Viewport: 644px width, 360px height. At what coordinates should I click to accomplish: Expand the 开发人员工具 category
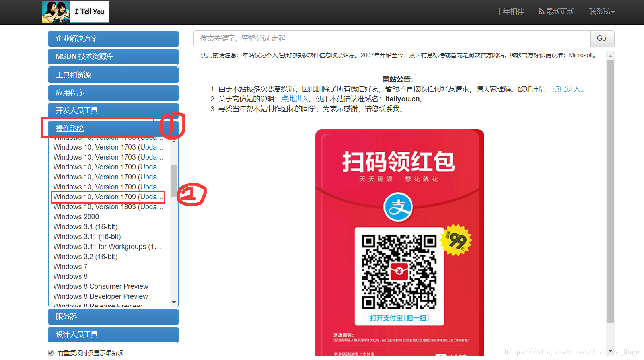coord(113,111)
